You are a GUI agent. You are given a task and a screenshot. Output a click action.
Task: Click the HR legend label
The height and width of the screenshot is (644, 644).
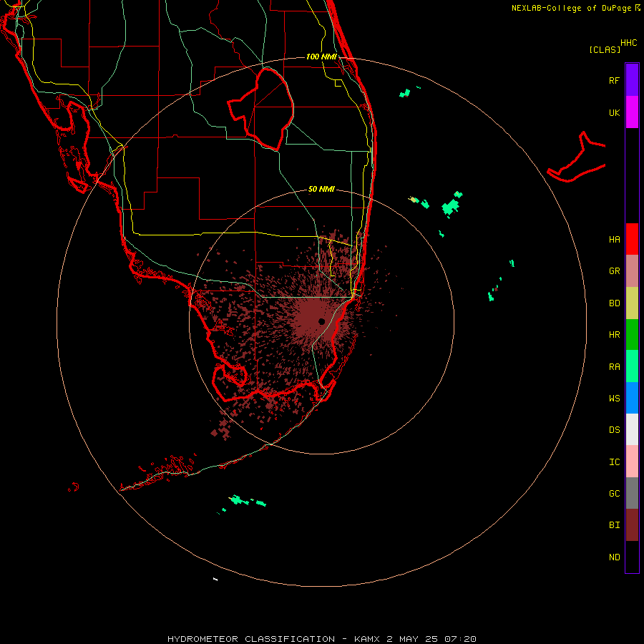click(x=614, y=335)
